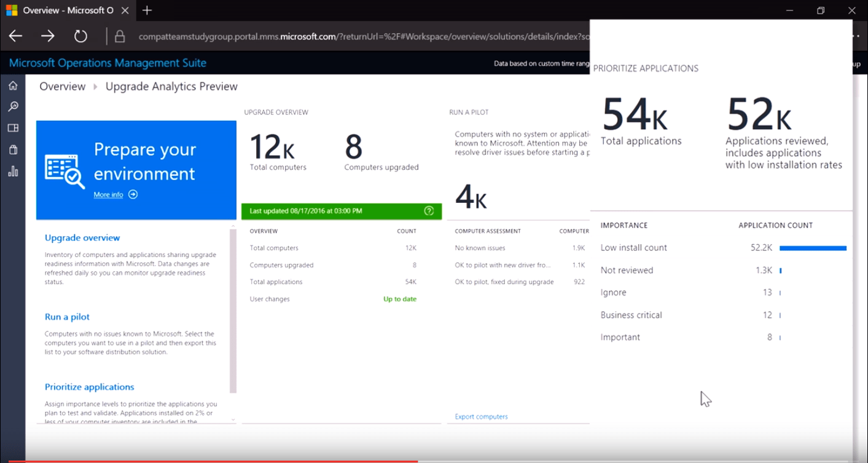
Task: Click More info on Prepare your environment tile
Action: [x=108, y=194]
